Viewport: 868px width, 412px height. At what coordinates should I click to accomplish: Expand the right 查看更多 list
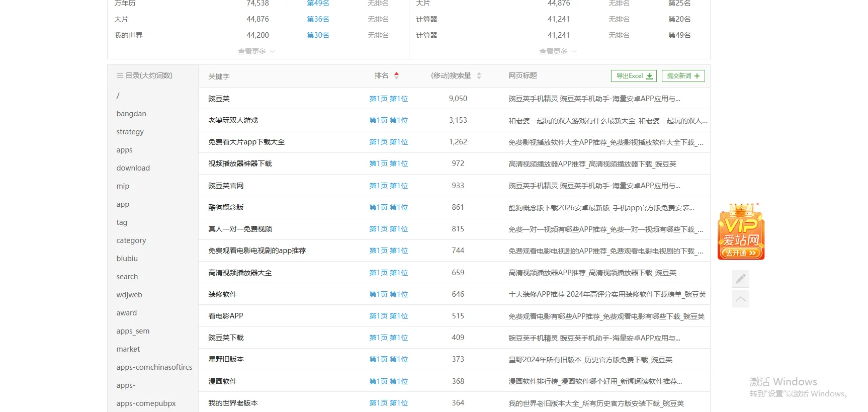click(558, 51)
